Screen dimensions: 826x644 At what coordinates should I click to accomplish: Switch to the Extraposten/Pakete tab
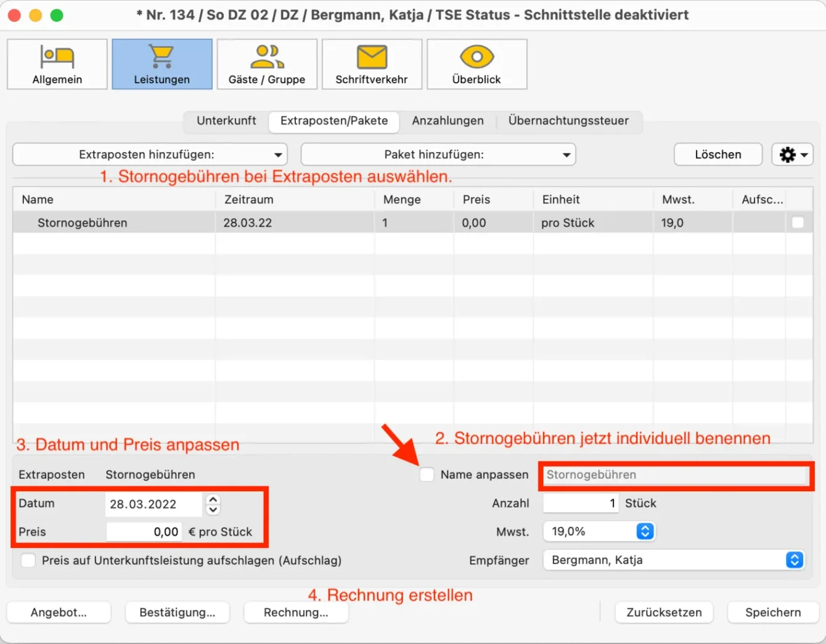coord(334,121)
